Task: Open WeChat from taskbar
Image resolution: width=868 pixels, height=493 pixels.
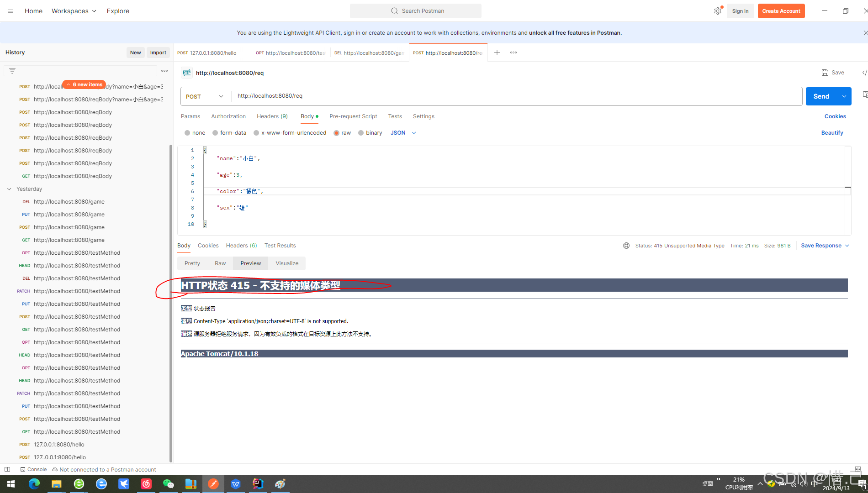Action: tap(169, 484)
